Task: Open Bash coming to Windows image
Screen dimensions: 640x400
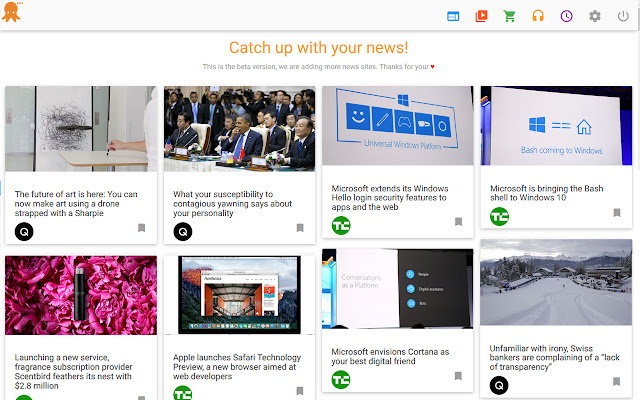Action: (x=556, y=126)
